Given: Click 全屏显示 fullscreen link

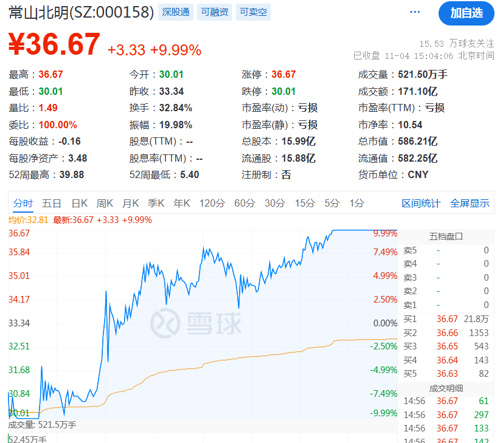Looking at the screenshot, I should (x=470, y=203).
